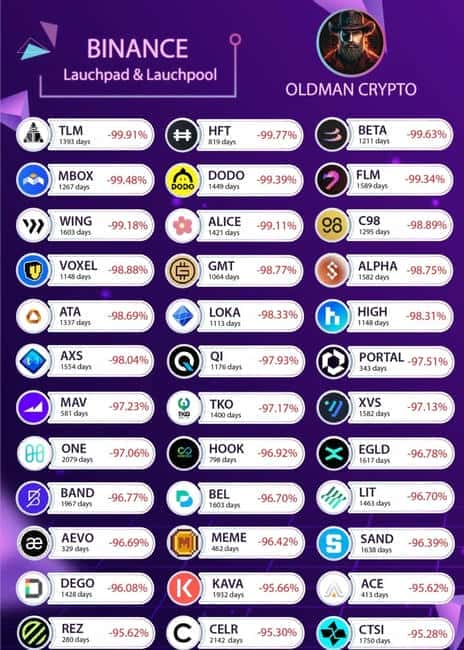The width and height of the screenshot is (464, 650).
Task: Click the PORTAL -97.51% entry
Action: (385, 361)
